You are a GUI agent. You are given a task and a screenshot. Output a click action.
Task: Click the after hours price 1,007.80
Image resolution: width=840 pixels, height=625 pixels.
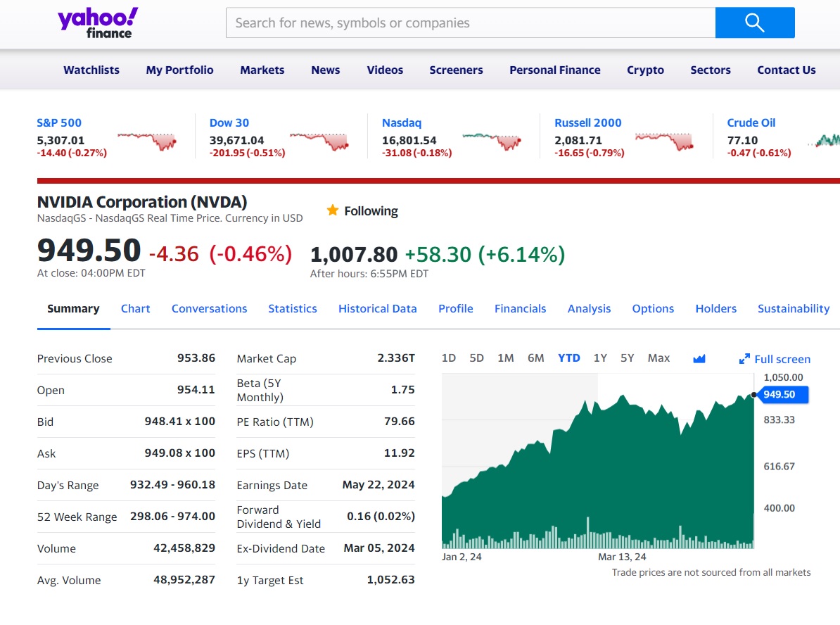click(354, 255)
